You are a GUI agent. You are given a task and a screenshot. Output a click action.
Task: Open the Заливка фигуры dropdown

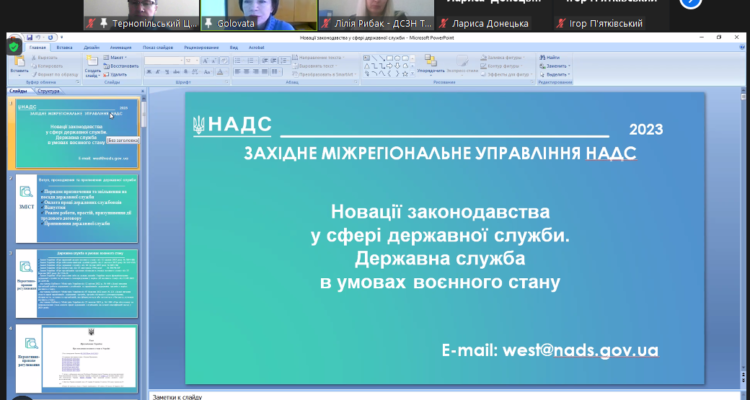tap(504, 57)
